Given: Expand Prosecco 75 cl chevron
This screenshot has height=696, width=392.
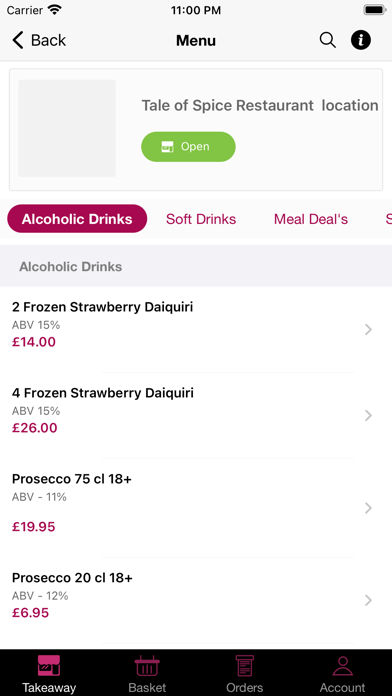Looking at the screenshot, I should (368, 508).
